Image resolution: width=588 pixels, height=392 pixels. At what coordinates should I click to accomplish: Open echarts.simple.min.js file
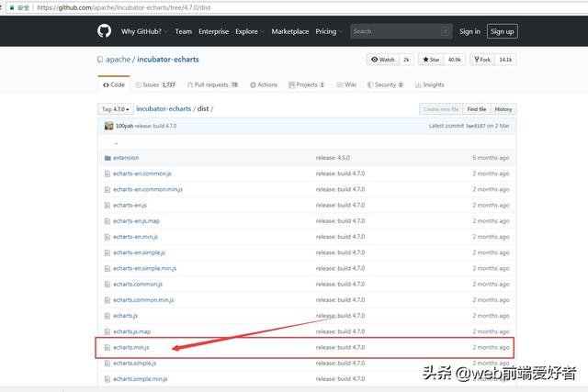click(x=141, y=378)
